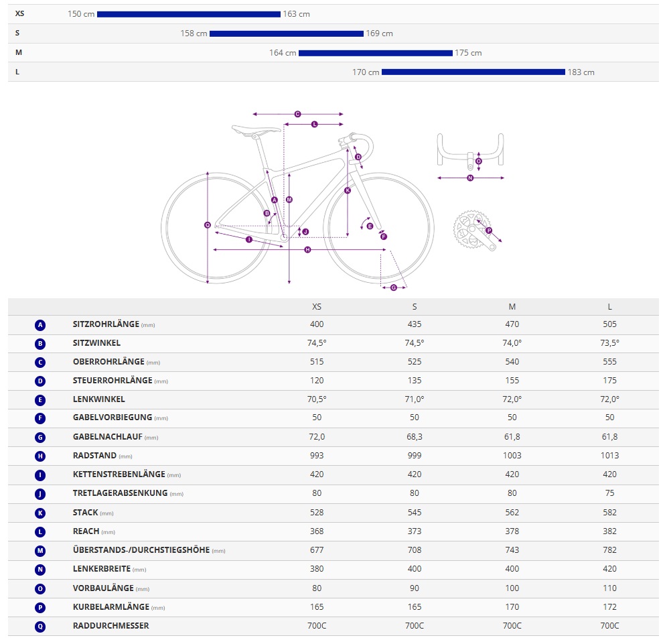The width and height of the screenshot is (667, 644).
Task: Click the L size height range bar
Action: (x=473, y=72)
